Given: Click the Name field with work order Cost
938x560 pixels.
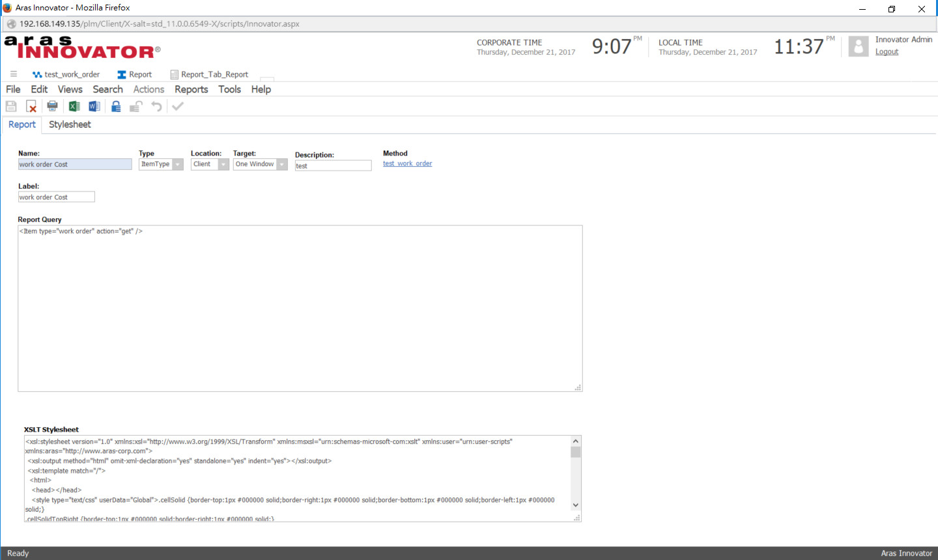Looking at the screenshot, I should pyautogui.click(x=75, y=164).
